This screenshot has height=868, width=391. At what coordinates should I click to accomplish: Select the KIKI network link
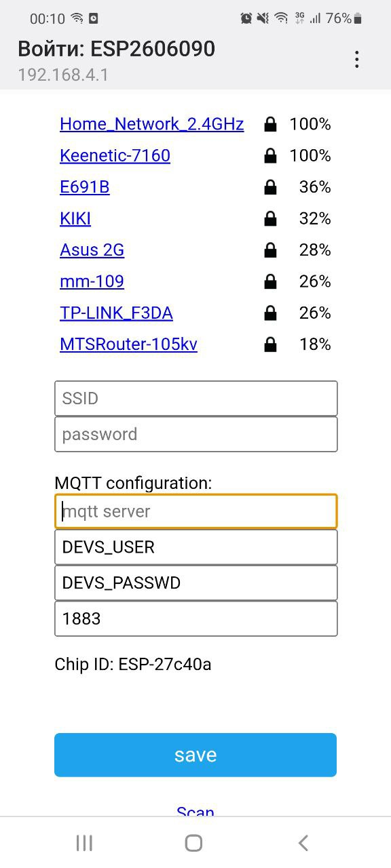pos(75,218)
